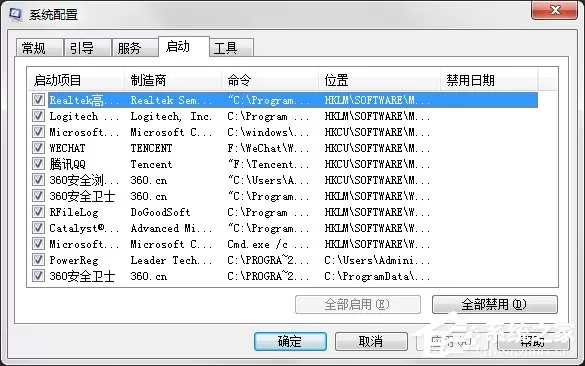The height and width of the screenshot is (366, 585).
Task: Uncheck the Logitech startup item checkbox
Action: pyautogui.click(x=38, y=116)
